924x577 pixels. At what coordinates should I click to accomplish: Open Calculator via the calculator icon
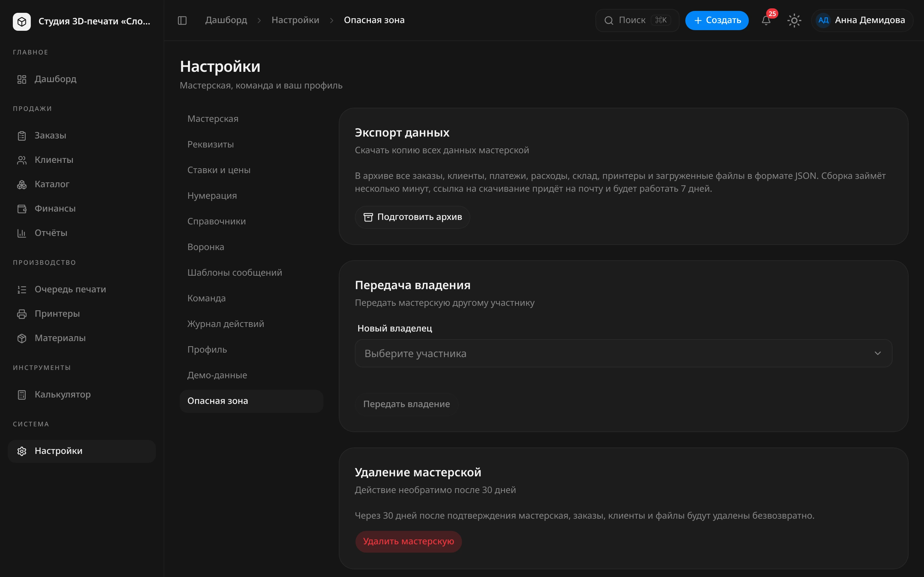22,395
